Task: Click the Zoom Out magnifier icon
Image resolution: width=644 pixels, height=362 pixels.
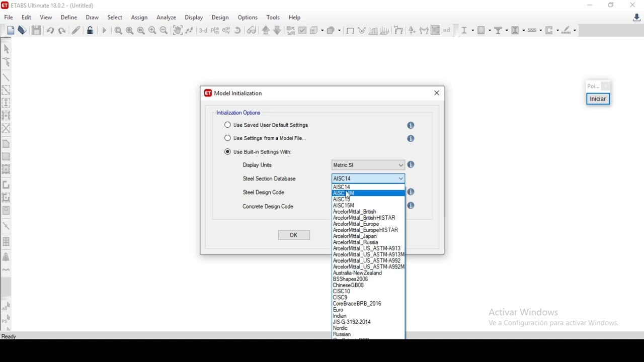Action: point(164,31)
